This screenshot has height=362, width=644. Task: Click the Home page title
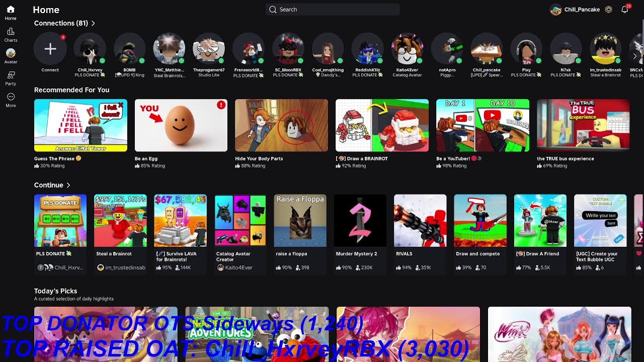(x=46, y=10)
